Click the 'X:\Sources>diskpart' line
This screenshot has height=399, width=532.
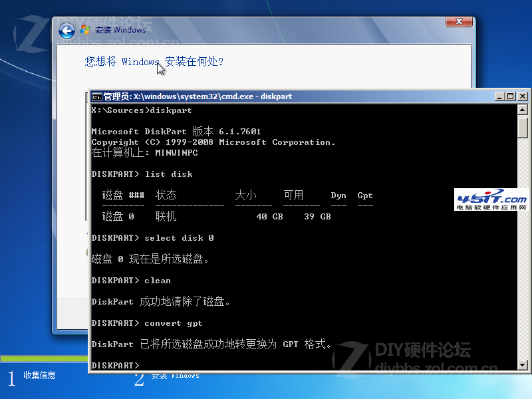pos(142,110)
